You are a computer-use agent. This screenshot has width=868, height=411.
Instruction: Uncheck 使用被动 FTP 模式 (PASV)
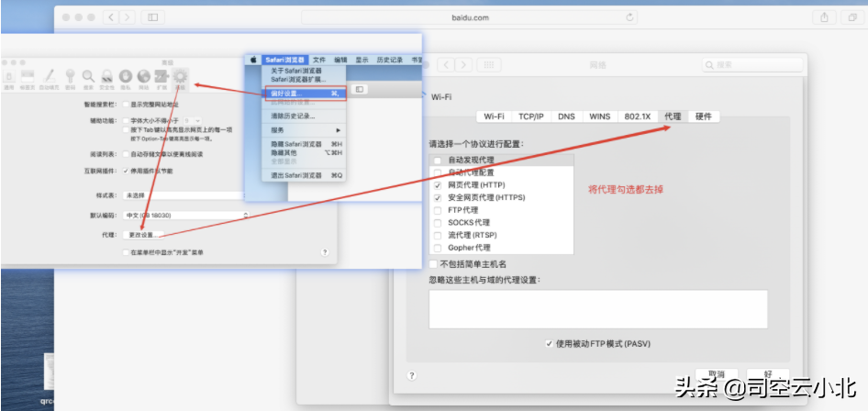(x=549, y=343)
